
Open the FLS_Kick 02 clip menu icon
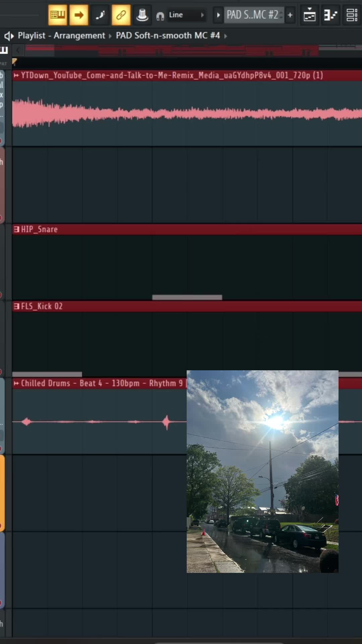click(16, 306)
